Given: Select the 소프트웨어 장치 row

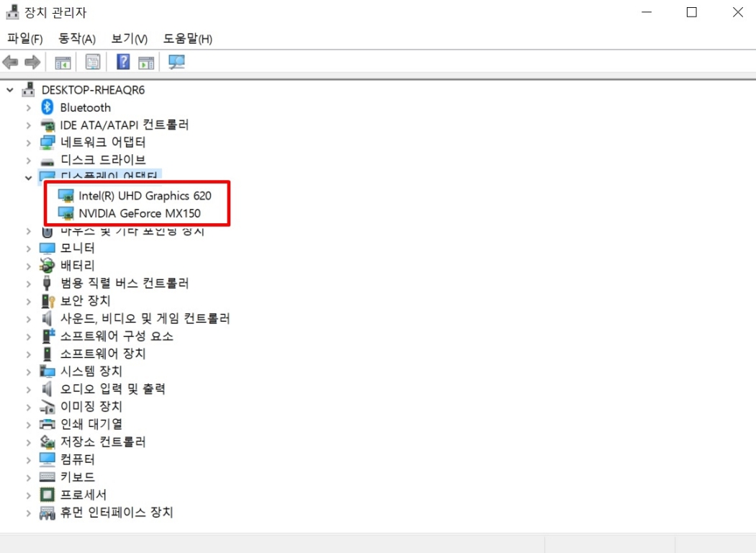Looking at the screenshot, I should pyautogui.click(x=103, y=354).
